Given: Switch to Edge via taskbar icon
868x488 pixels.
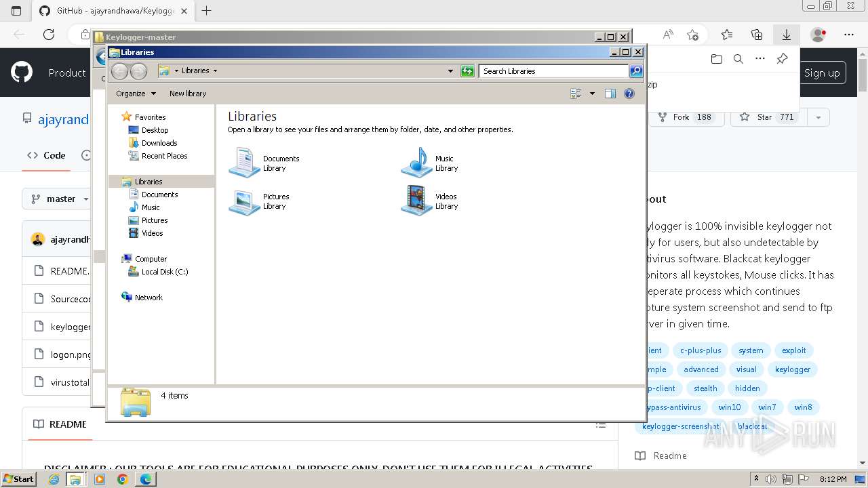Looking at the screenshot, I should 146,479.
